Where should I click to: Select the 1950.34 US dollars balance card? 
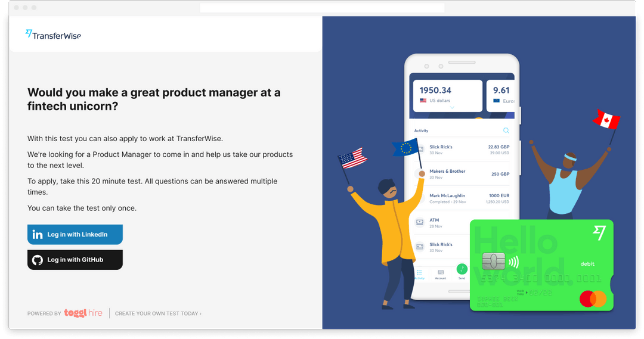(448, 96)
